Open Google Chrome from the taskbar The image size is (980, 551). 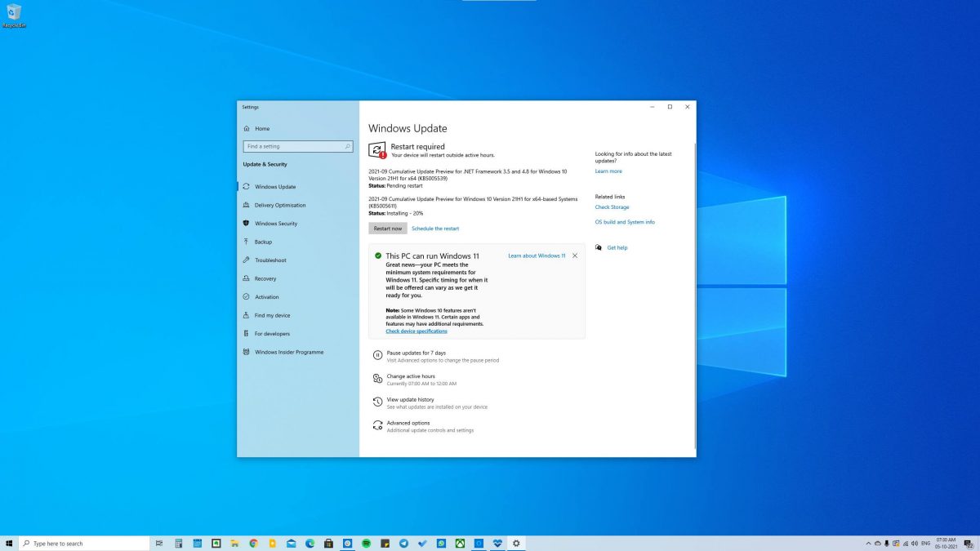coord(253,542)
